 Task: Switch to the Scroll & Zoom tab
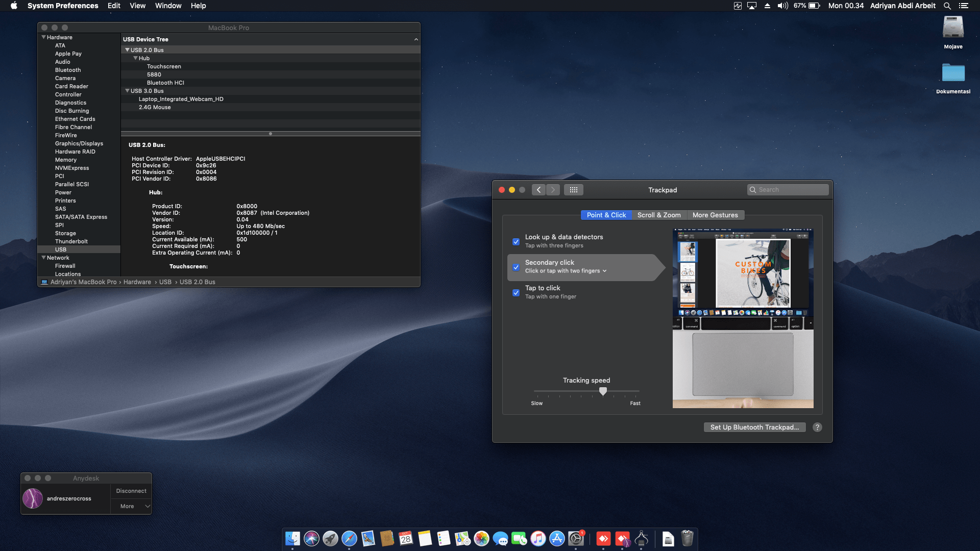pyautogui.click(x=658, y=215)
